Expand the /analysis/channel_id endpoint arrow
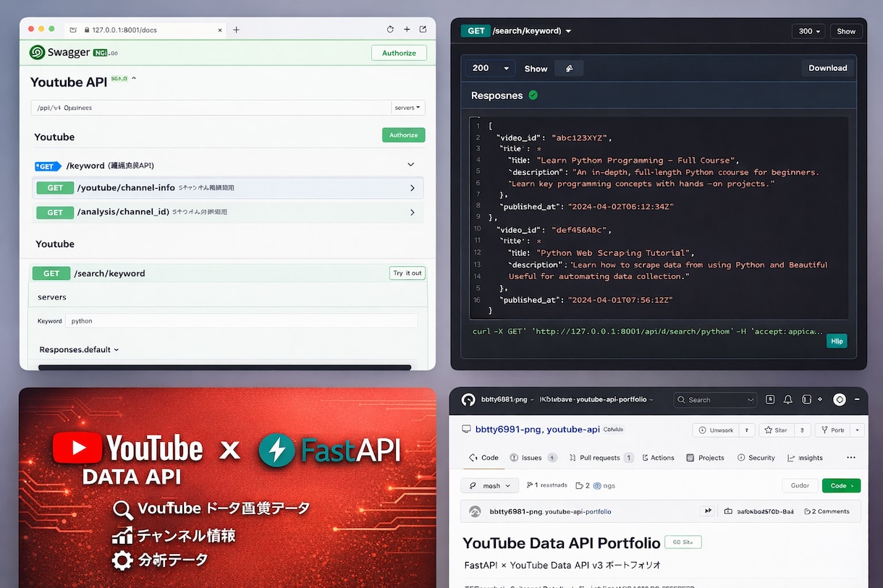This screenshot has height=588, width=883. pos(413,213)
